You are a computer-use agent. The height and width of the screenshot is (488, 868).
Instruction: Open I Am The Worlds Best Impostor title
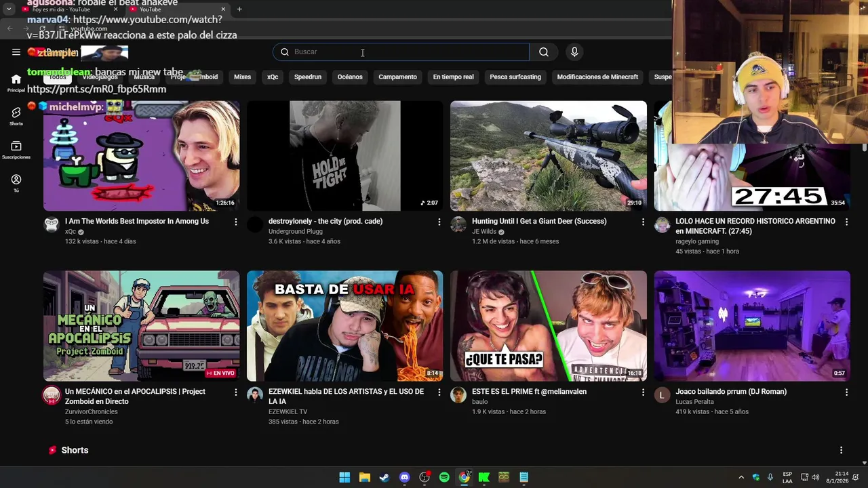point(137,222)
